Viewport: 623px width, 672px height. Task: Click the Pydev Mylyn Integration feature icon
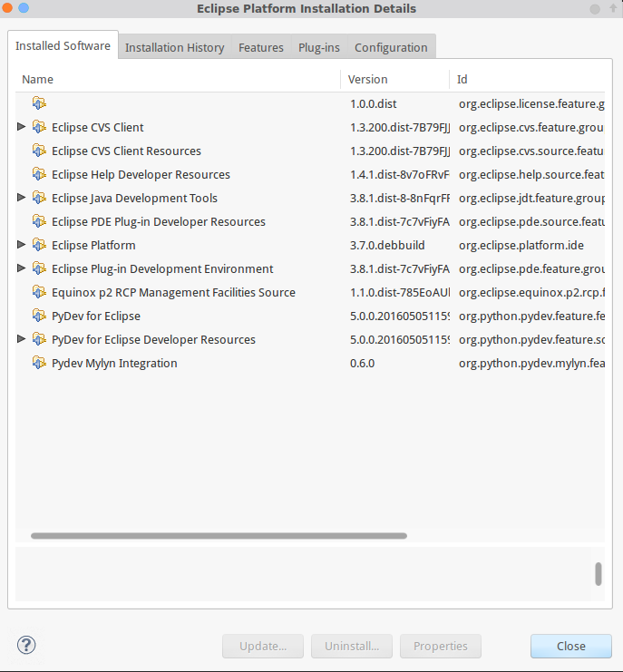(39, 363)
